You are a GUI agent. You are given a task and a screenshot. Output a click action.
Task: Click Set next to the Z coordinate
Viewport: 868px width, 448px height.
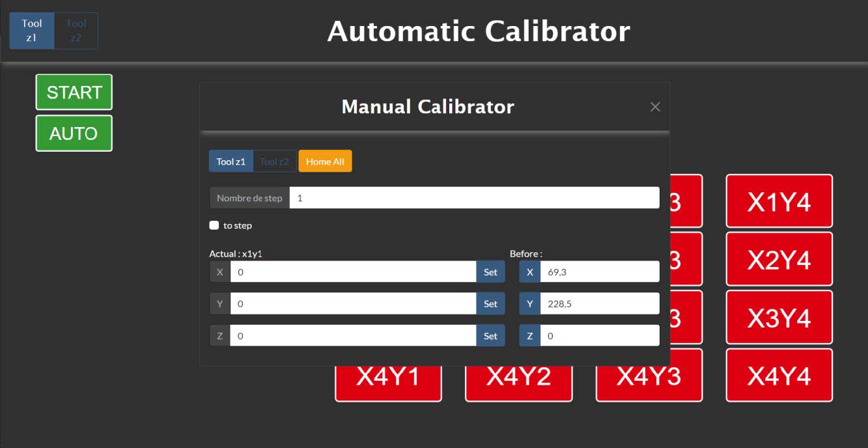(490, 335)
